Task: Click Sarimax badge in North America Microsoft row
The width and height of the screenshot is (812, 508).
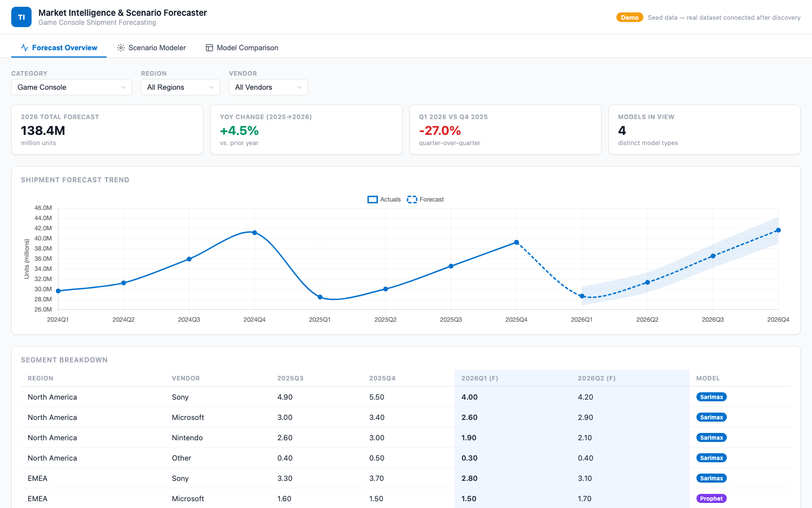Action: [712, 417]
